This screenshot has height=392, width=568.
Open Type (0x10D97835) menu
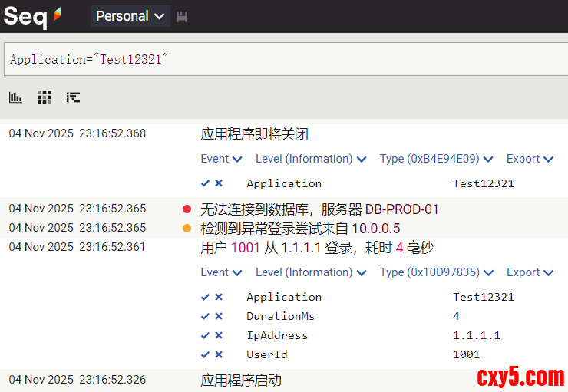435,272
